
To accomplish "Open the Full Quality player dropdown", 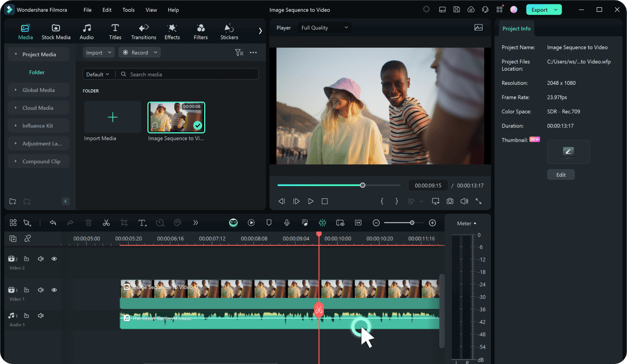I will [x=324, y=28].
